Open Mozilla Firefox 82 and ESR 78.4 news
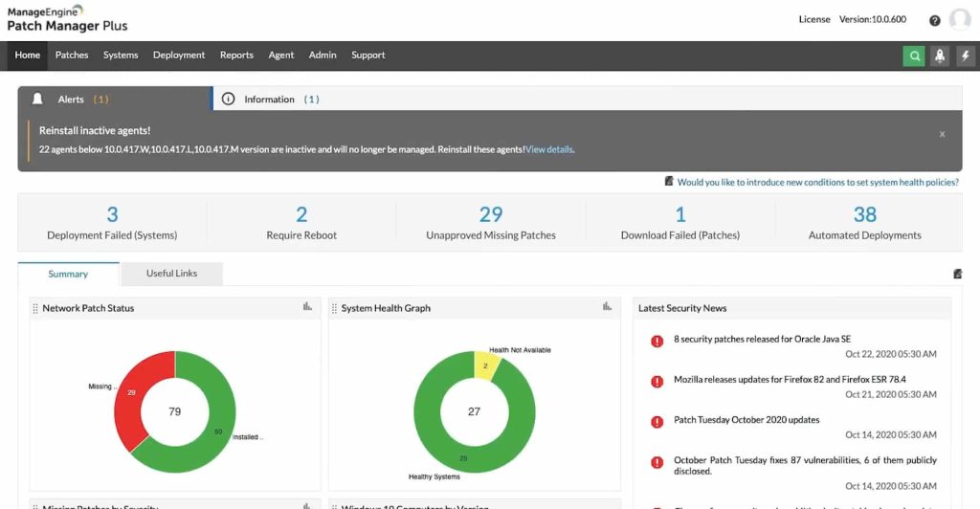980x509 pixels. (790, 379)
